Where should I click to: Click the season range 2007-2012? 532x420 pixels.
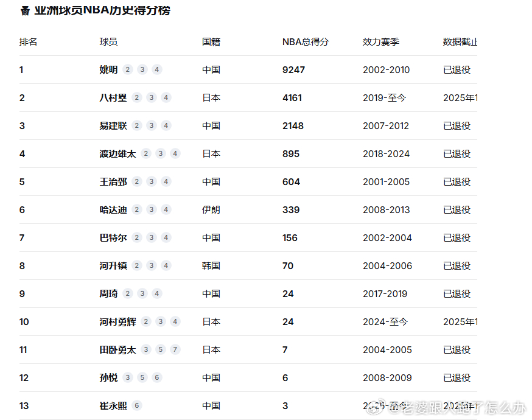pyautogui.click(x=386, y=125)
